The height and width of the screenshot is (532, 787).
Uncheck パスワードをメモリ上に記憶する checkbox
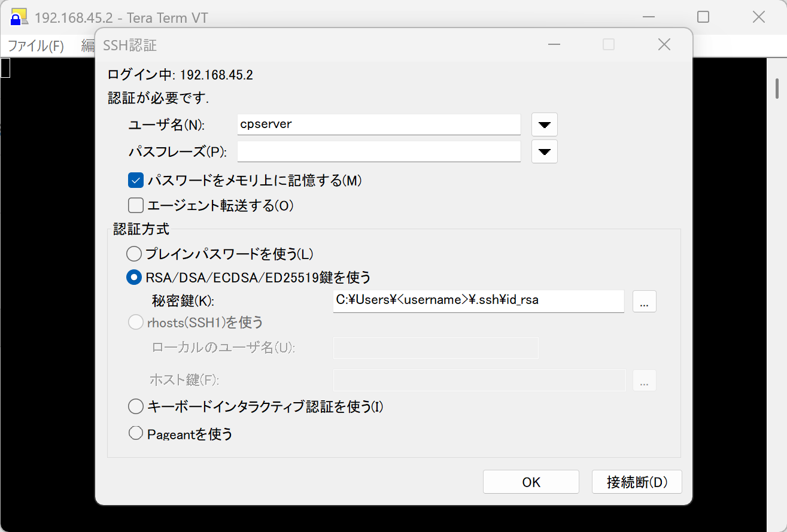click(136, 180)
